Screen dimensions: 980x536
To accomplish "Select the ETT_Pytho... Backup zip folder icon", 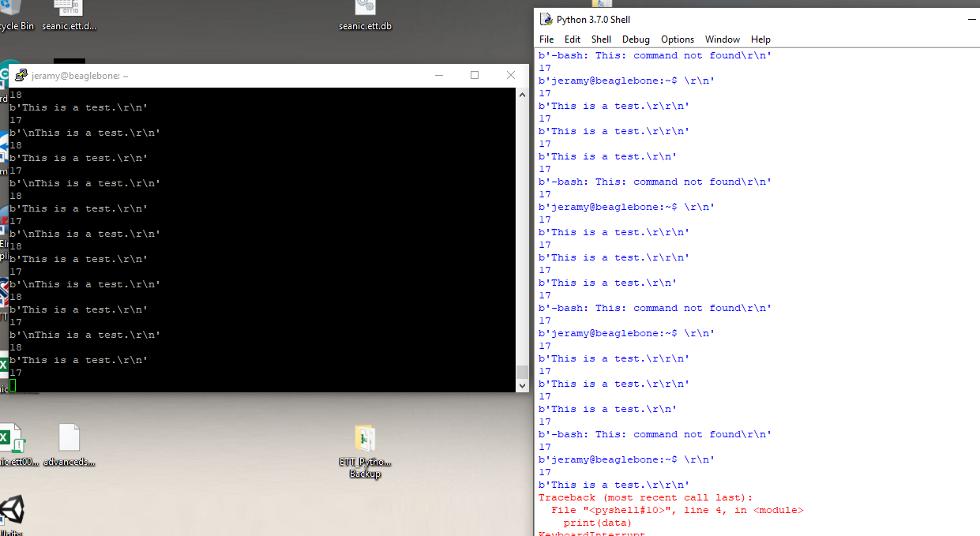I will pos(365,452).
